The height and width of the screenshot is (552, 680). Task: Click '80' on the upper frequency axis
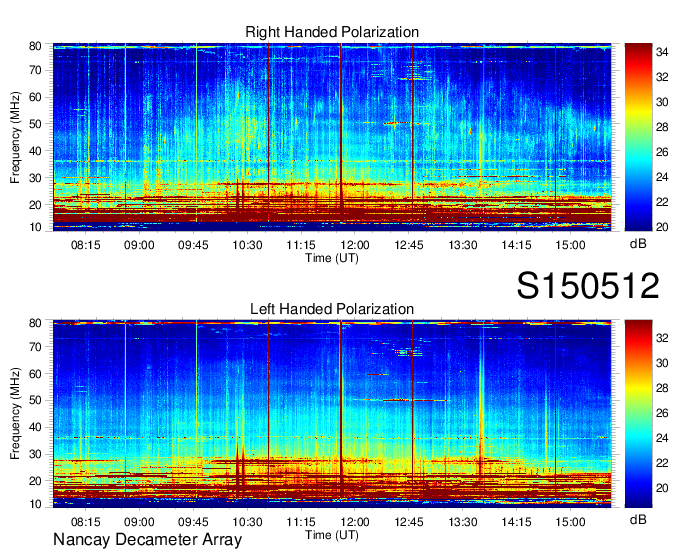(x=35, y=46)
